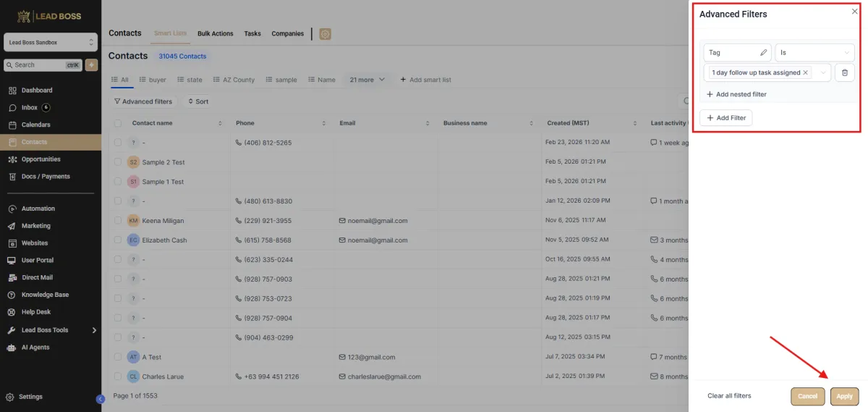Apply the advanced filters
The width and height of the screenshot is (868, 412).
(844, 396)
